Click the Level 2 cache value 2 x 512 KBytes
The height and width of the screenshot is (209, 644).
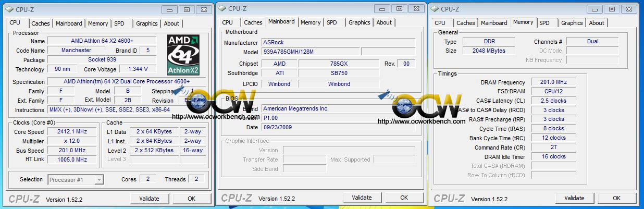[x=154, y=151]
